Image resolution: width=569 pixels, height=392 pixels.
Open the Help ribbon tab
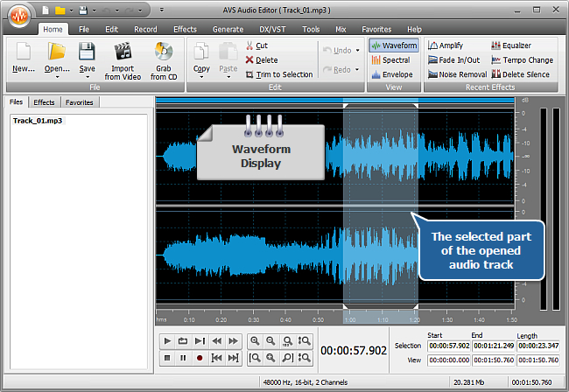coord(414,30)
